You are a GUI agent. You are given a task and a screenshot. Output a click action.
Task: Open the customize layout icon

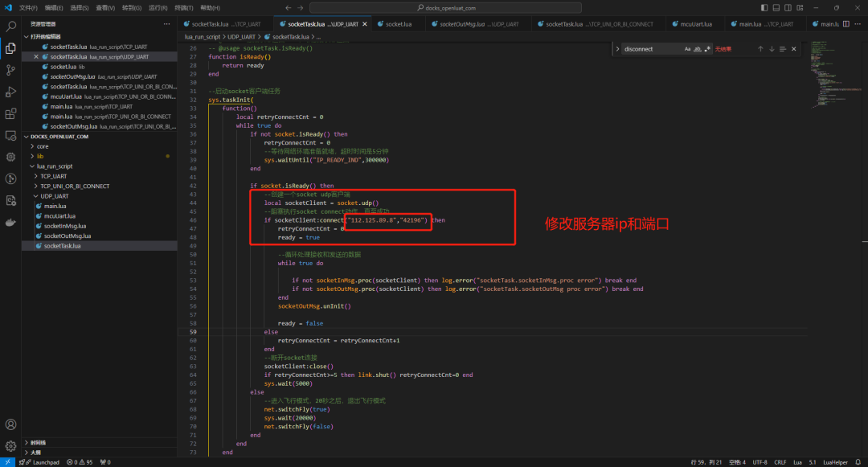[x=800, y=8]
